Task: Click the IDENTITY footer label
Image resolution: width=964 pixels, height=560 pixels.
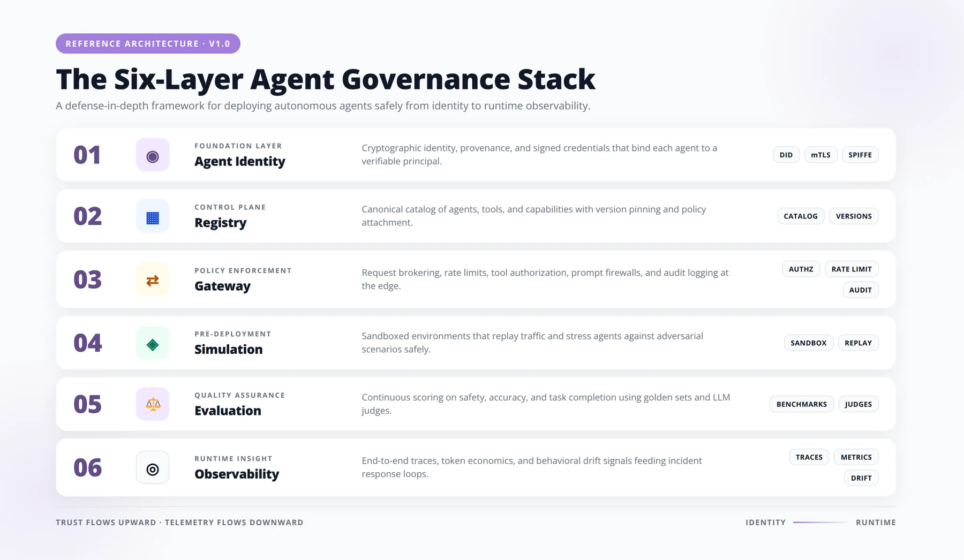Action: pos(766,523)
